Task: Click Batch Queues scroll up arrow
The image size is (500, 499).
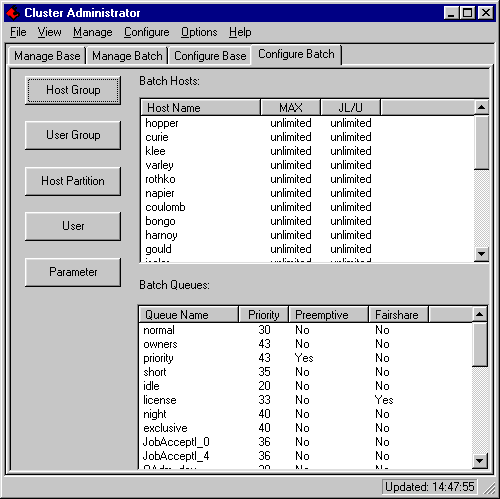Action: (x=480, y=314)
